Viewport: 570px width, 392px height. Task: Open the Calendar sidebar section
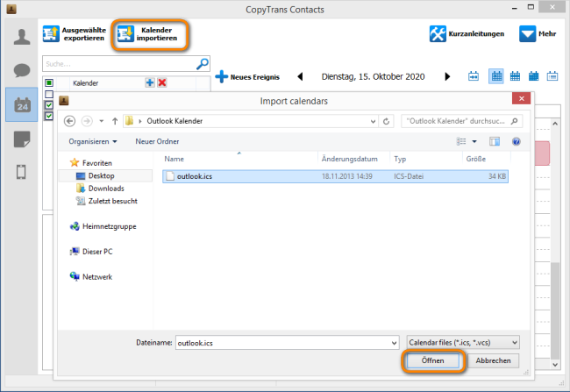coord(22,104)
